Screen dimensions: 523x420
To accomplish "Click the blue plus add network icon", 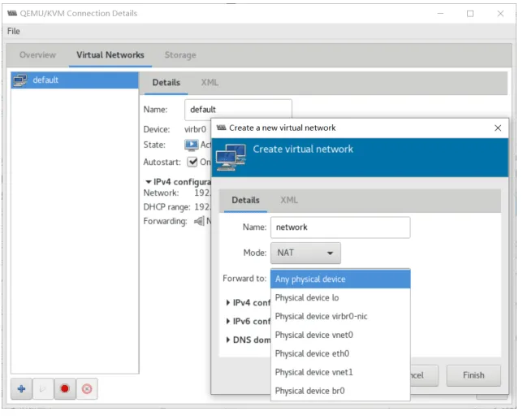I will click(22, 388).
